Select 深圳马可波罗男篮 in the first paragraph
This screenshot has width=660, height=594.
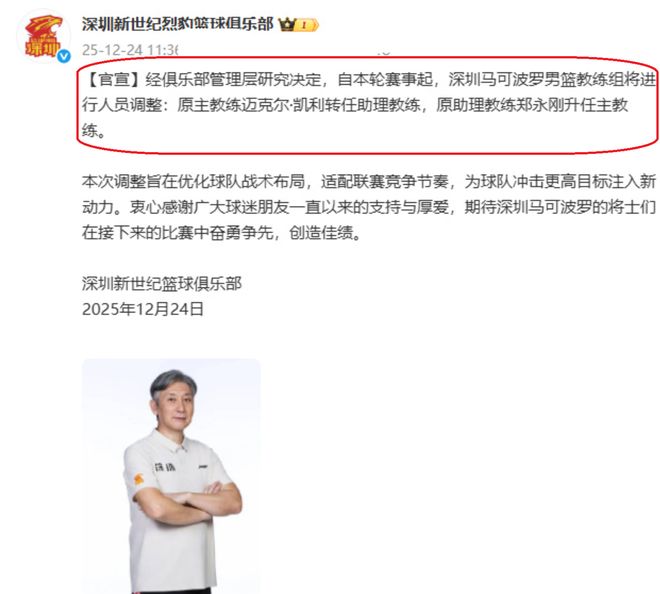pyautogui.click(x=512, y=79)
